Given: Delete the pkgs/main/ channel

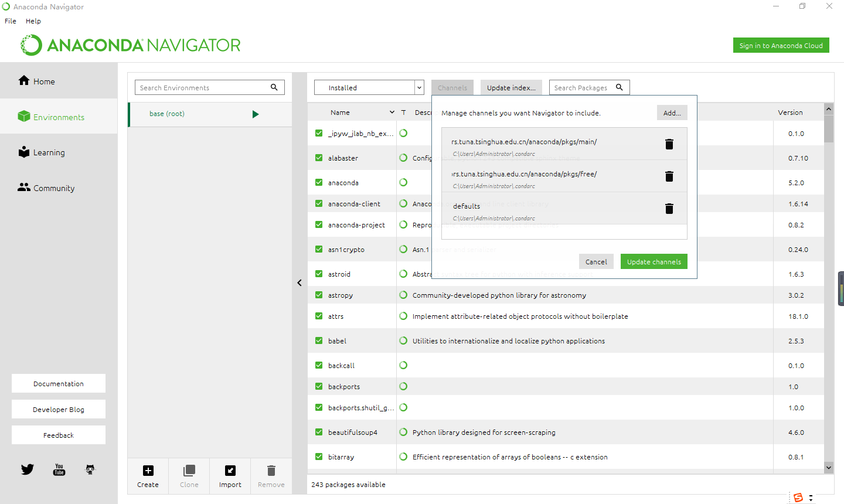Looking at the screenshot, I should coord(669,144).
